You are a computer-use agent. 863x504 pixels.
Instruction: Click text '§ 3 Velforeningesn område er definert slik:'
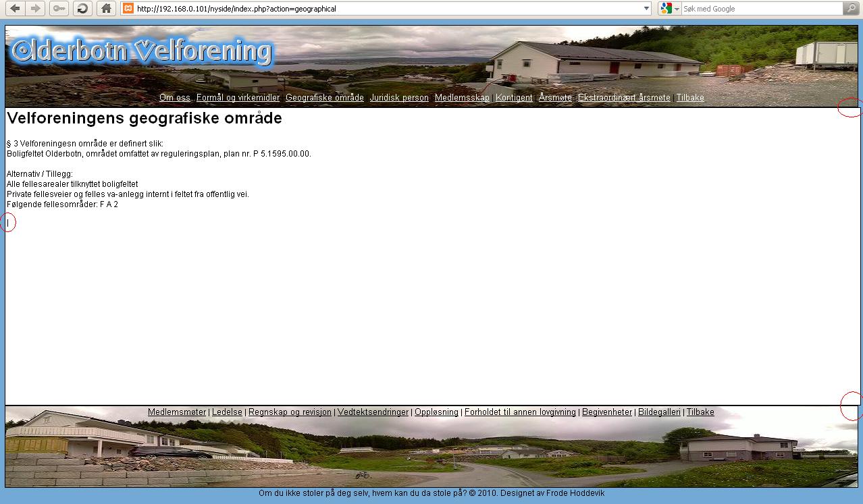pos(85,144)
